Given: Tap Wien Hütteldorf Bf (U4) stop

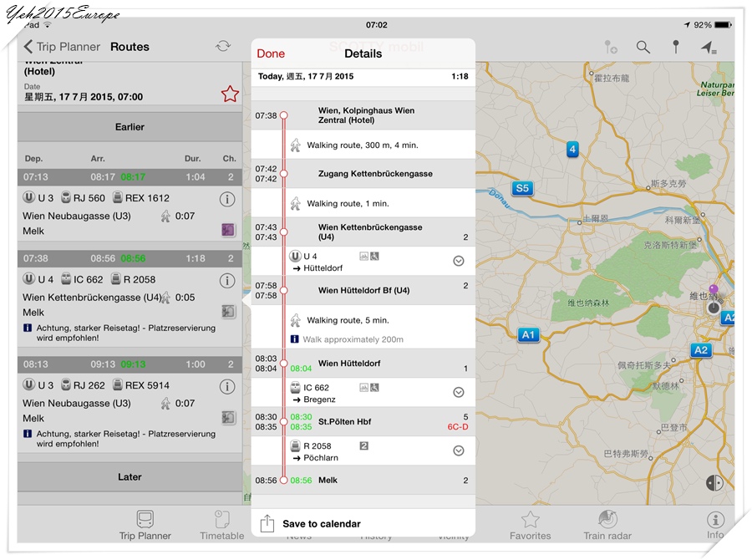Looking at the screenshot, I should pos(363,290).
